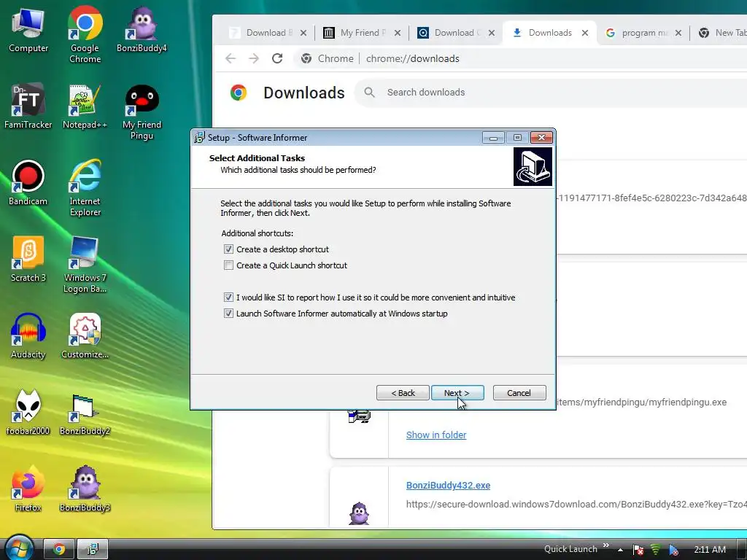Viewport: 747px width, 560px height.
Task: Select the Downloads tab in Chrome
Action: click(x=550, y=33)
